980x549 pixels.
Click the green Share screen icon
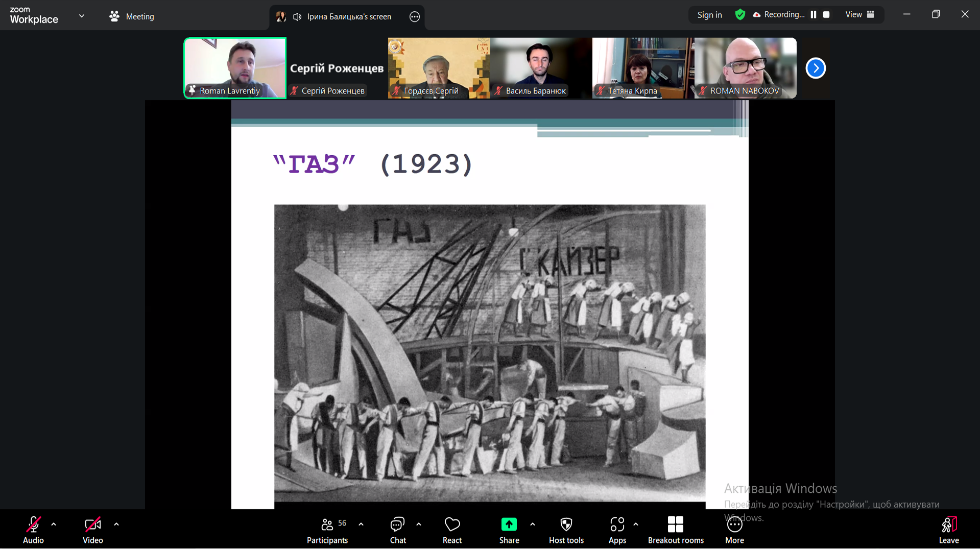click(509, 525)
